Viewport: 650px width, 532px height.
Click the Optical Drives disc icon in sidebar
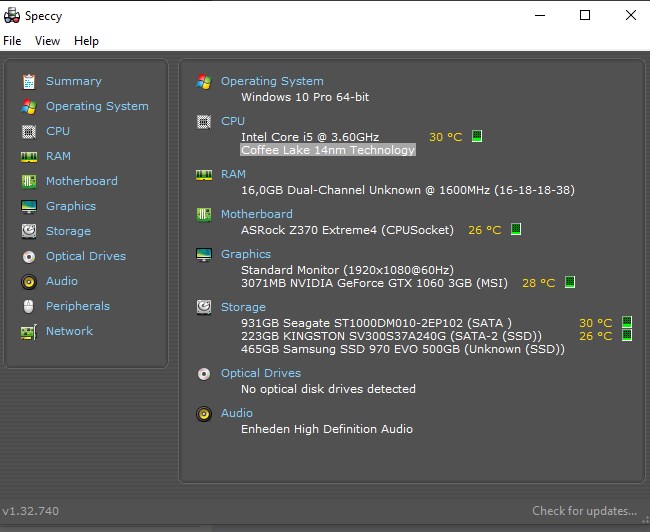tap(29, 257)
